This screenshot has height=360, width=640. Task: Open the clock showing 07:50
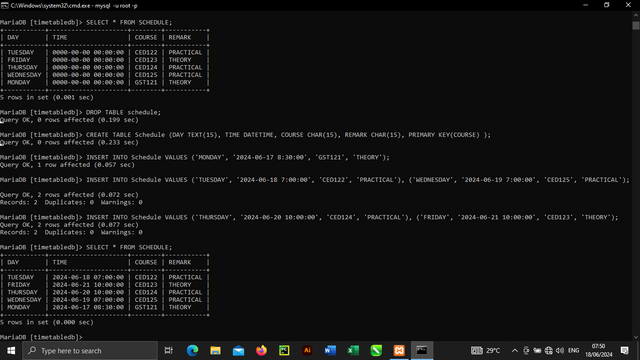pos(599,351)
